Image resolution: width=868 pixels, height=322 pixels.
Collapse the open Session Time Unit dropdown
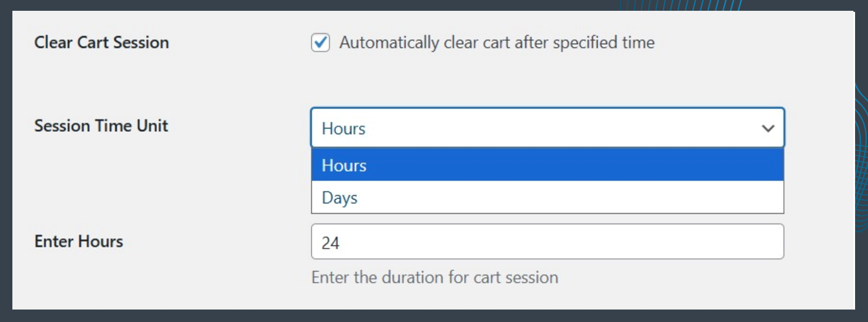[x=547, y=128]
